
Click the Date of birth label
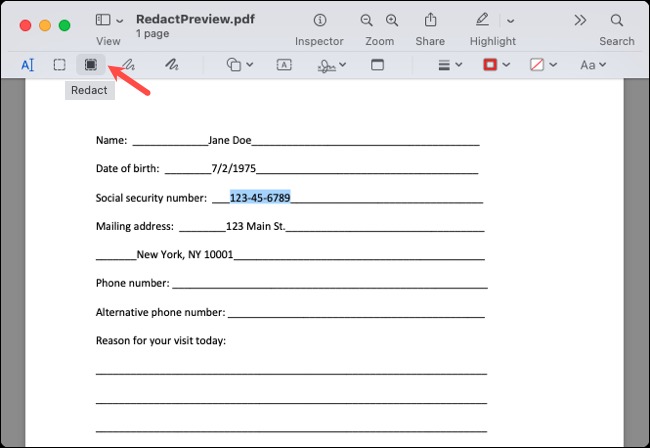(x=127, y=168)
